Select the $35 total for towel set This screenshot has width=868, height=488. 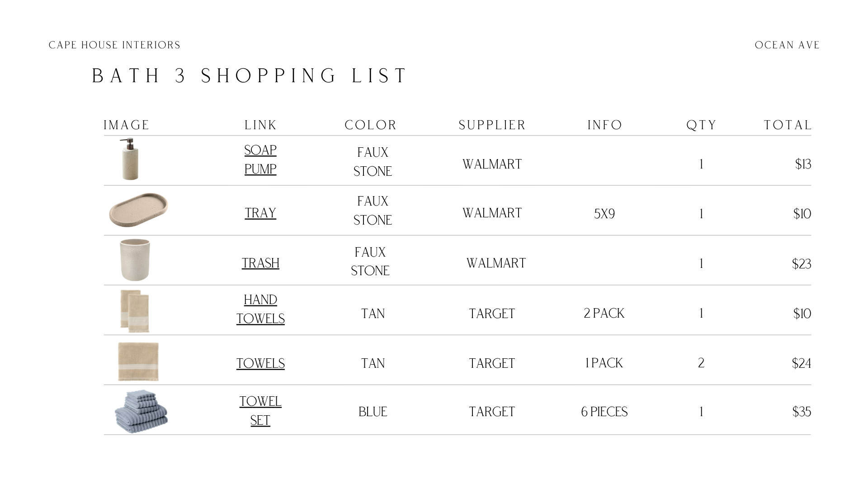[802, 412]
